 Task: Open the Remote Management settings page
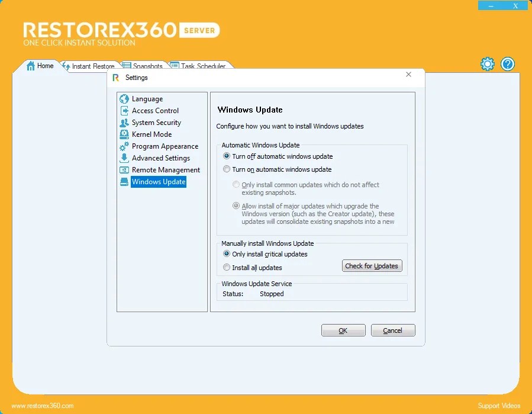point(166,170)
